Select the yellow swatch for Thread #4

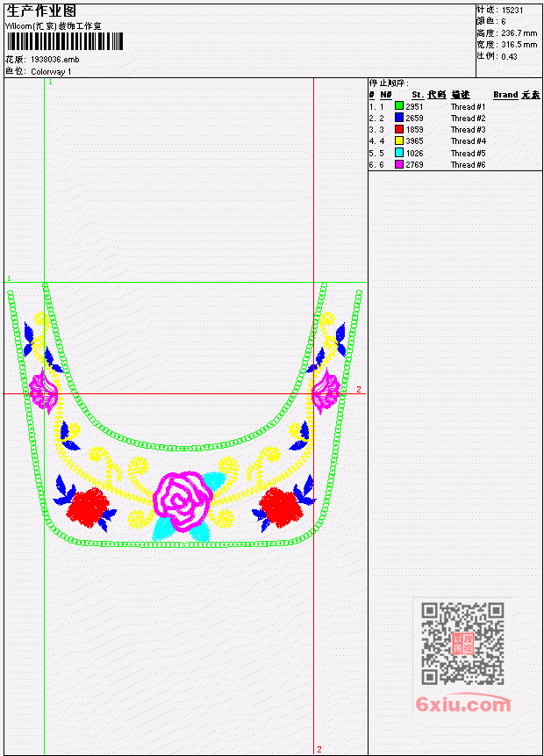tap(399, 140)
